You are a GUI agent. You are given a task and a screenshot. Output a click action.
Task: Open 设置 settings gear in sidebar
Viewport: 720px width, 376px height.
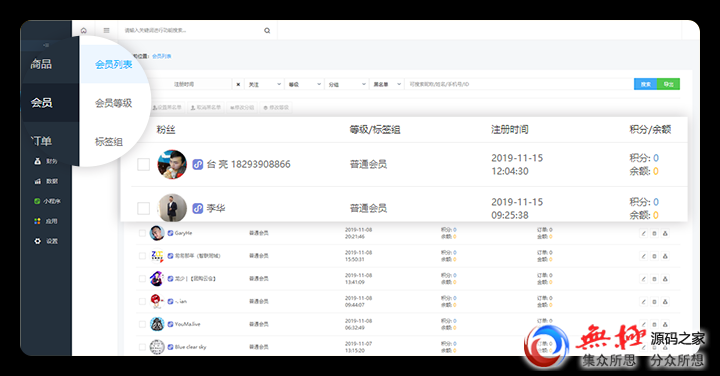click(x=46, y=241)
